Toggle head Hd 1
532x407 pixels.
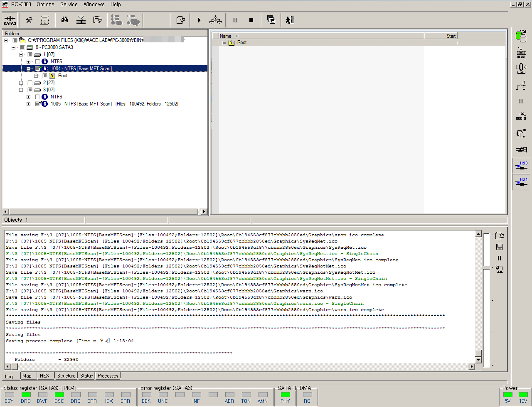click(521, 182)
